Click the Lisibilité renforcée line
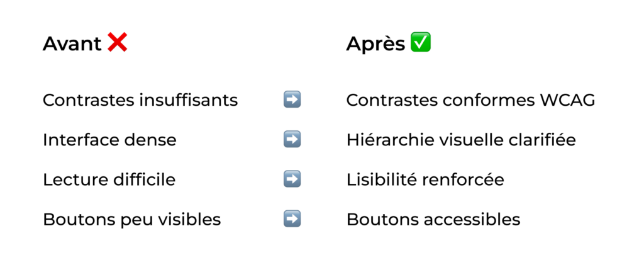 click(425, 179)
